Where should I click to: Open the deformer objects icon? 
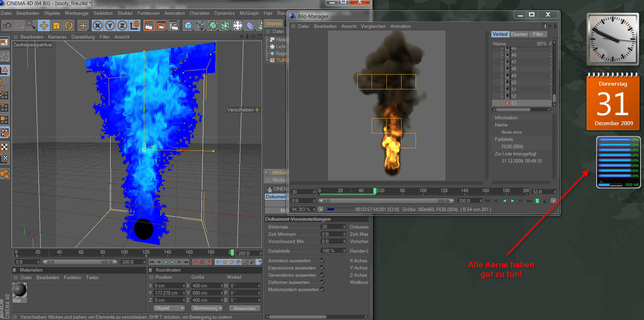coord(250,25)
